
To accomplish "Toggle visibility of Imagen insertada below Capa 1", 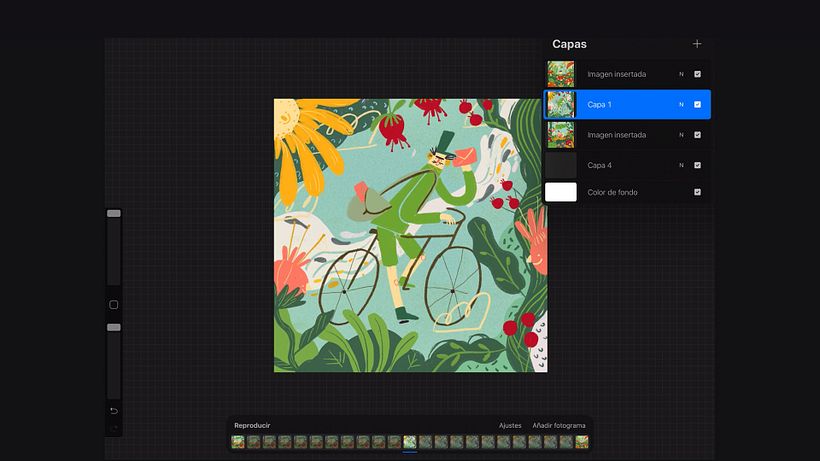I will [x=697, y=135].
